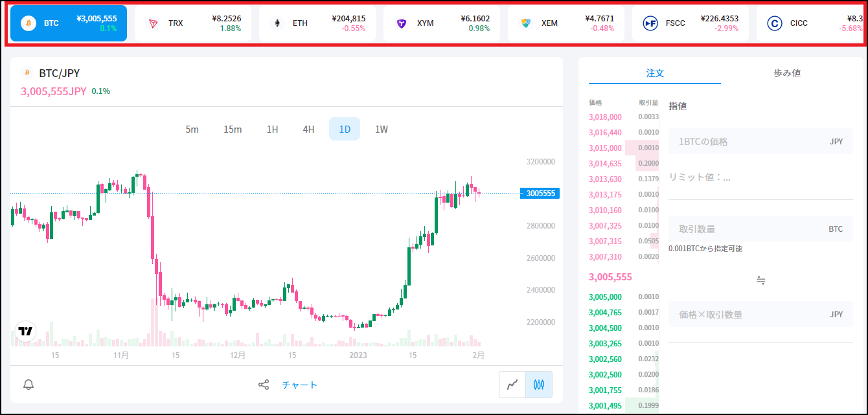
Task: Select the BTC ticker card
Action: pos(69,23)
